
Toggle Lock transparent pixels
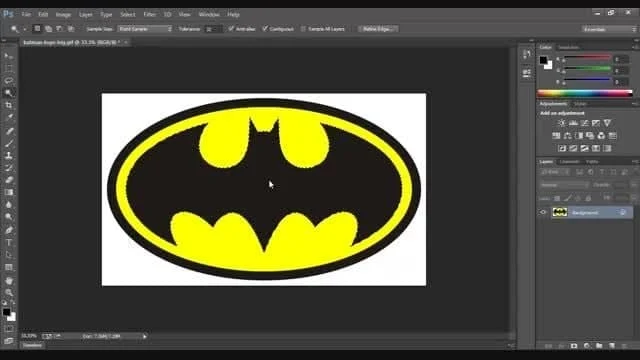click(x=557, y=198)
